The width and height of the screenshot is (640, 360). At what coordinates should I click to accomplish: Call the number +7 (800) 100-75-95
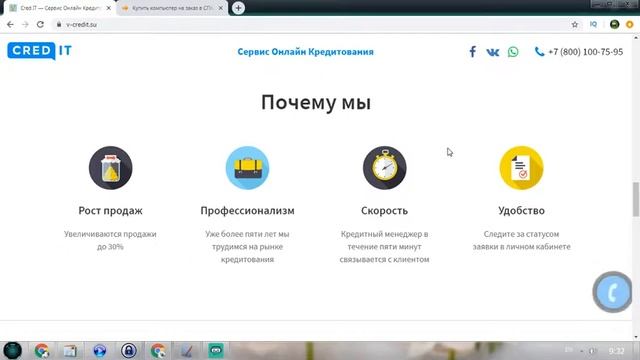tap(585, 52)
